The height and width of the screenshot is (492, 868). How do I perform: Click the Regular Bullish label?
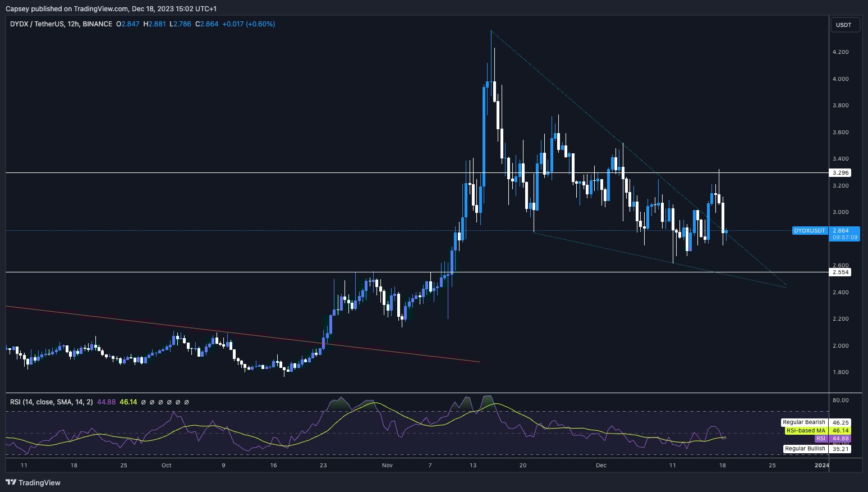click(805, 449)
